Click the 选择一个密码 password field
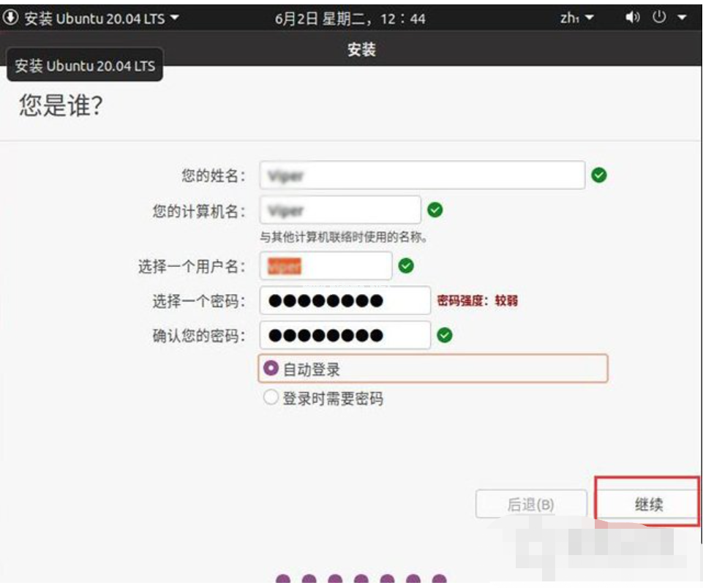 (x=345, y=301)
